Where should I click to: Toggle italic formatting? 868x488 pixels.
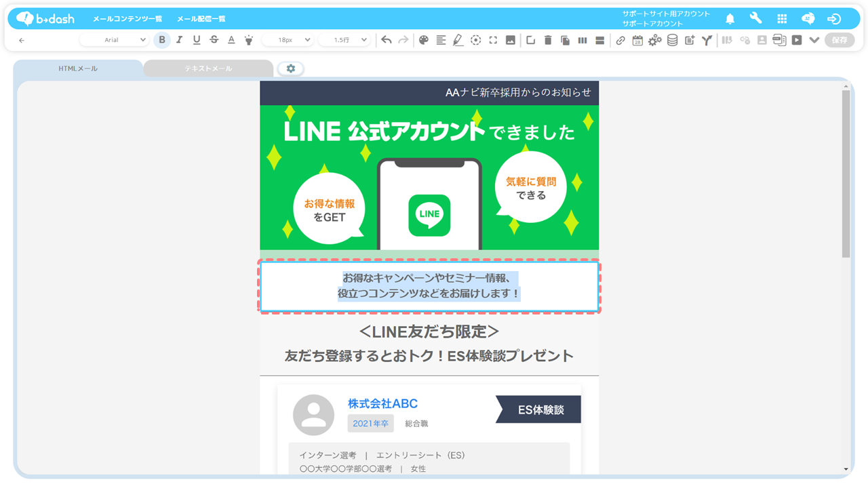pyautogui.click(x=179, y=40)
